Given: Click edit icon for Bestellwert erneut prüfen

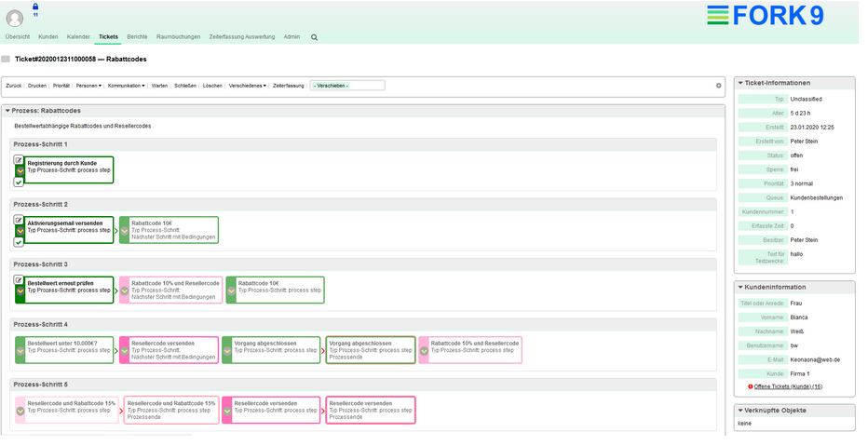Looking at the screenshot, I should [x=19, y=279].
